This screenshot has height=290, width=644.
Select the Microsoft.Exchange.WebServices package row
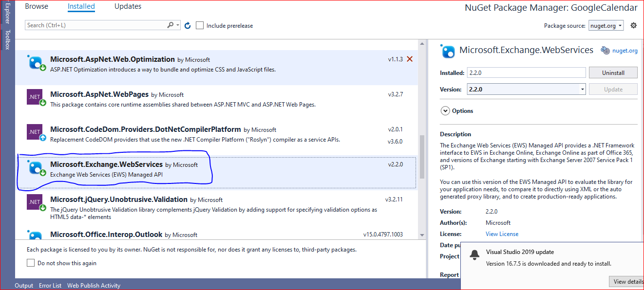(216, 173)
